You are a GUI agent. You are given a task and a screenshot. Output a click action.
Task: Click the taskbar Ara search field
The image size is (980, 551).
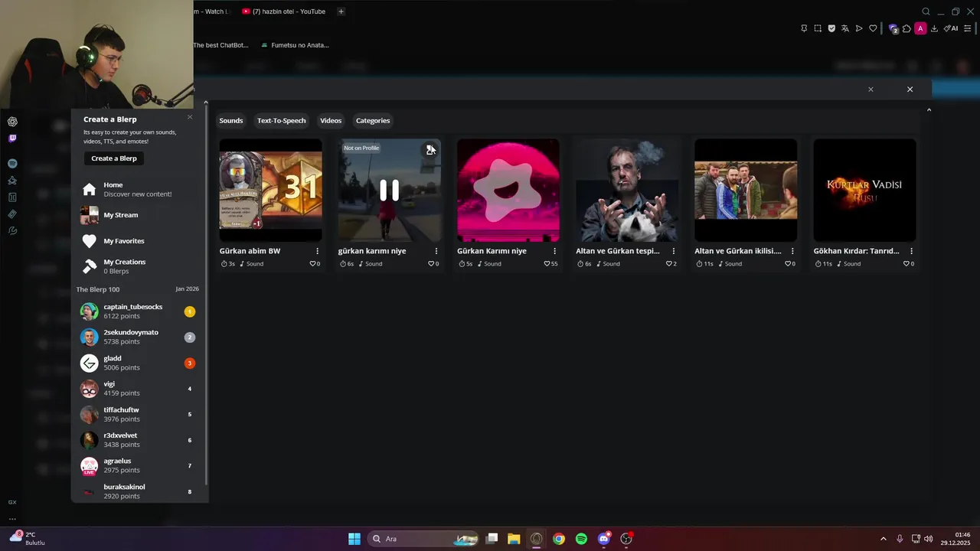point(423,539)
